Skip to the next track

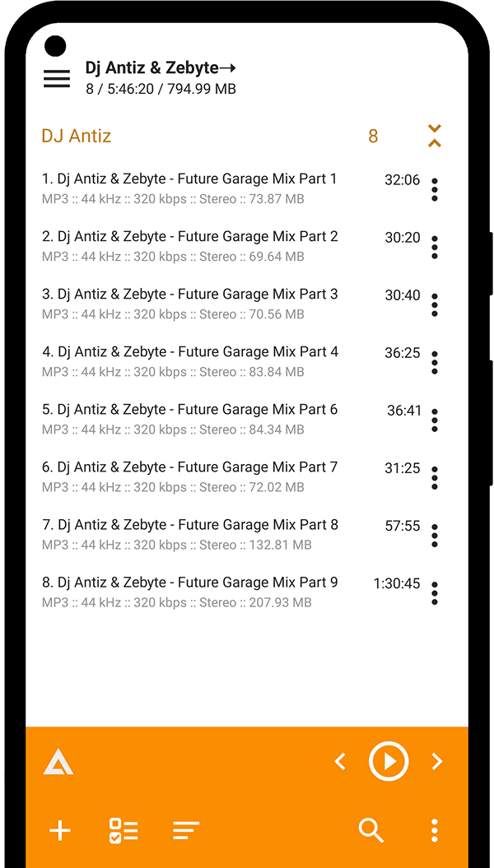pyautogui.click(x=437, y=761)
